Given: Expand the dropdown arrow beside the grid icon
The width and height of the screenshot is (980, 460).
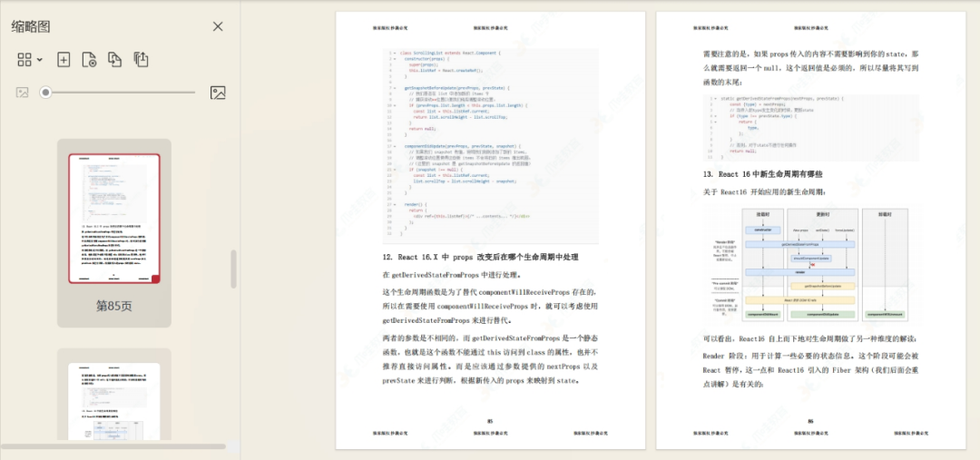Looking at the screenshot, I should [40, 60].
